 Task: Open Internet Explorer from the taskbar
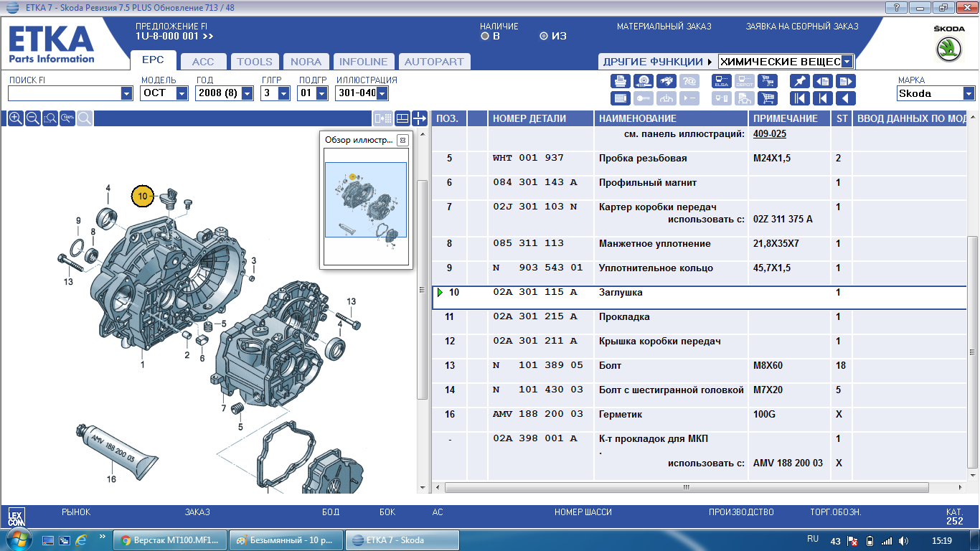(82, 540)
